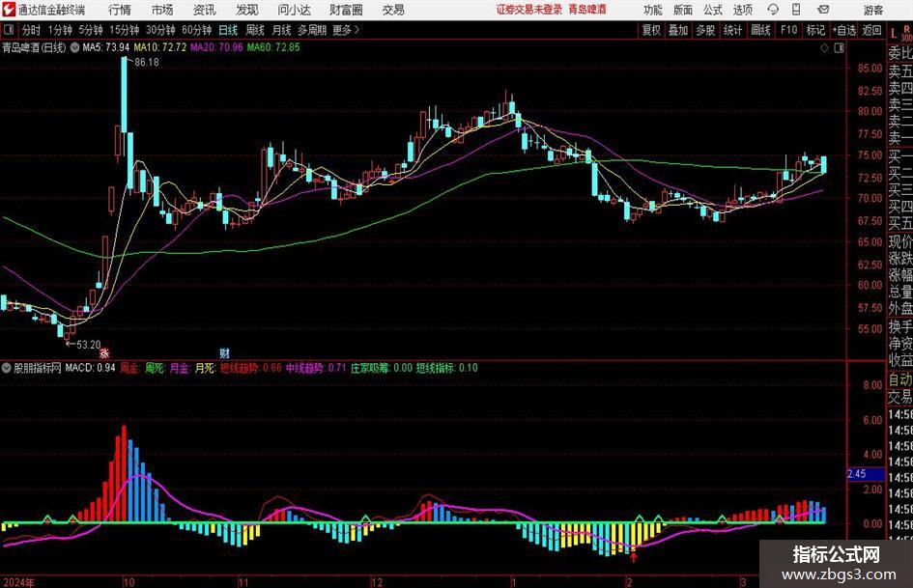
Task: Click the 青岛啤酒 stock name in title bar
Action: tap(587, 10)
